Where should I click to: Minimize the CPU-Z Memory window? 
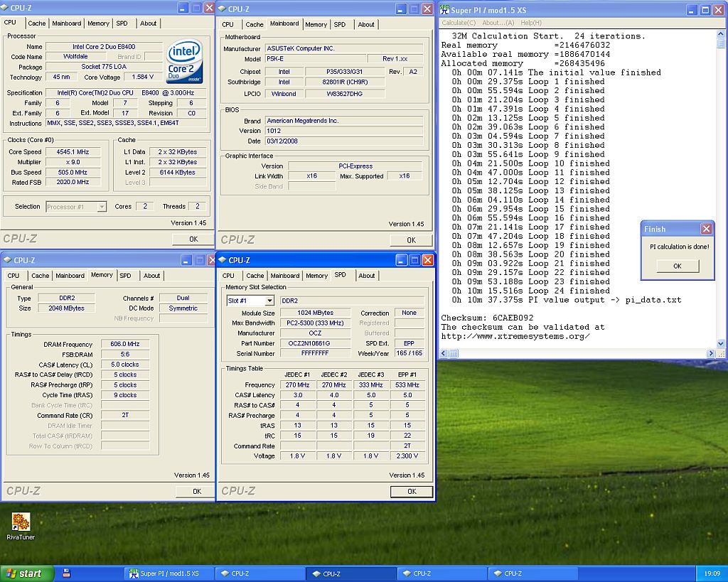(186, 260)
